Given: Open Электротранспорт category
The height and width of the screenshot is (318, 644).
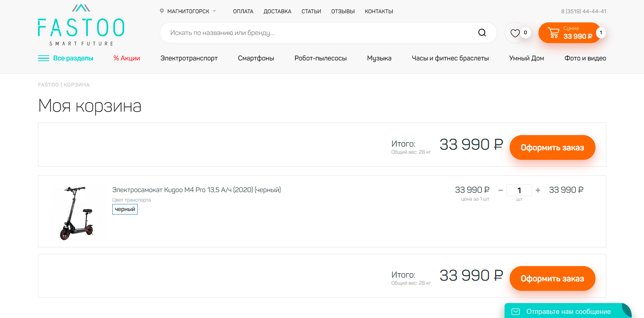Looking at the screenshot, I should [x=189, y=58].
